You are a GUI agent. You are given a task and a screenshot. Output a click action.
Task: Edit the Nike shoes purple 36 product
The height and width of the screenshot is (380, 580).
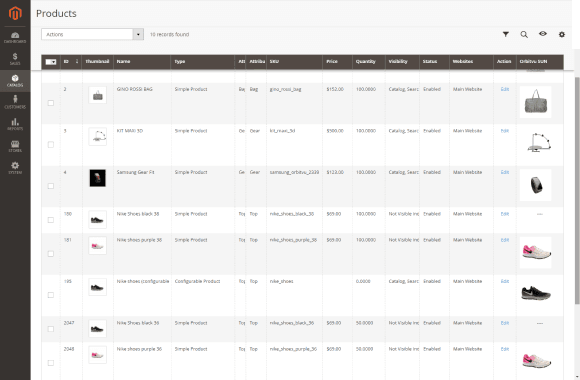point(505,349)
